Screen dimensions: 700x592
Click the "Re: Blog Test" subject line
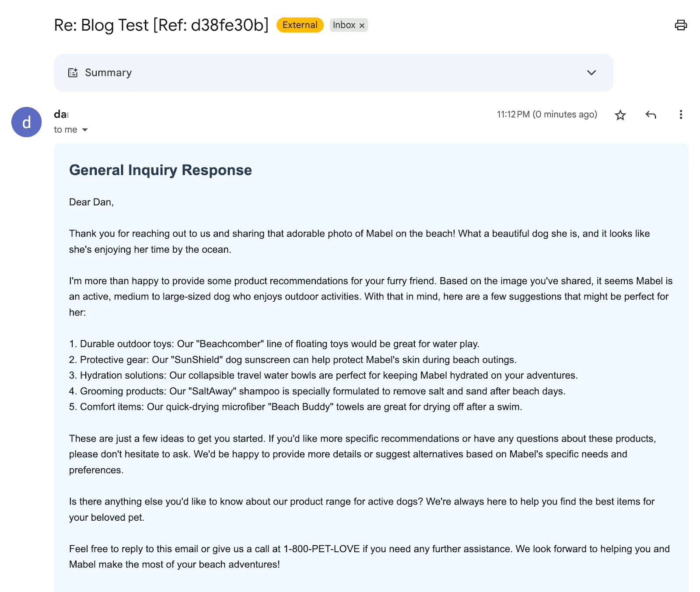click(161, 25)
